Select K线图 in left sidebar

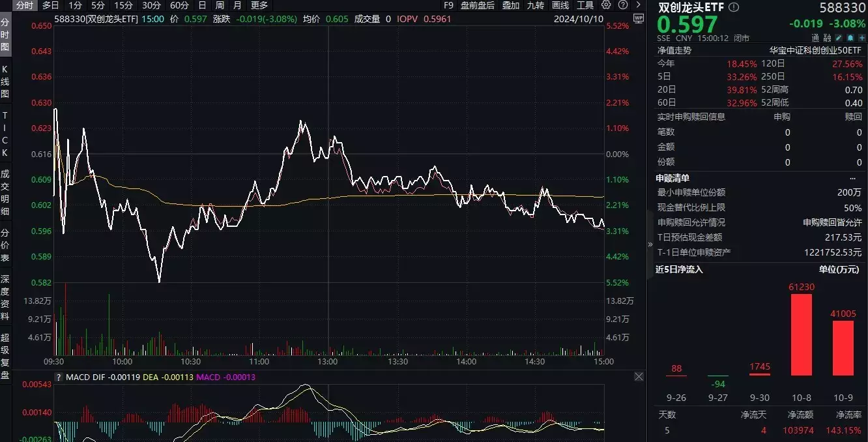click(5, 82)
